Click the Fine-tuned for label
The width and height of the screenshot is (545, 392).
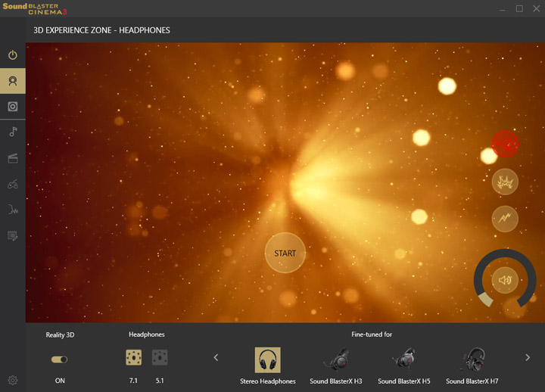(372, 334)
